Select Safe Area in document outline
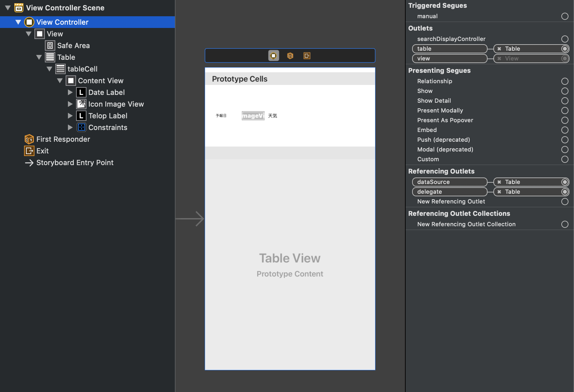Screen dimensions: 574x392 (x=73, y=46)
